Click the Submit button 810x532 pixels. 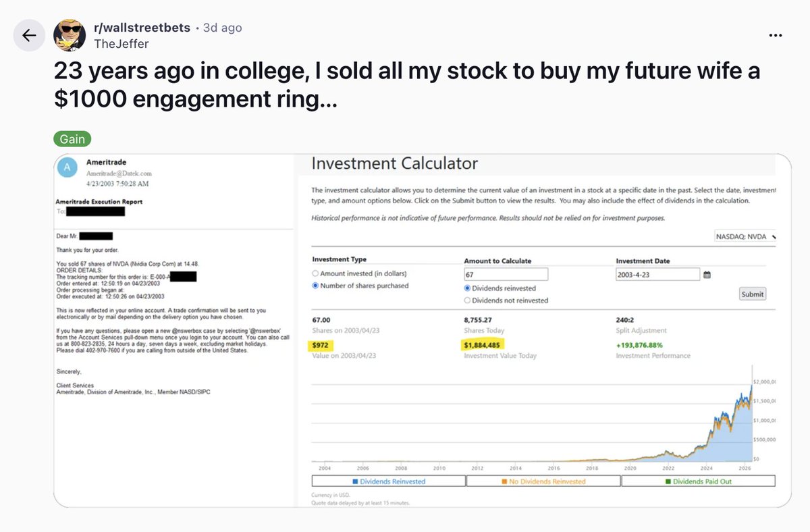tap(752, 294)
